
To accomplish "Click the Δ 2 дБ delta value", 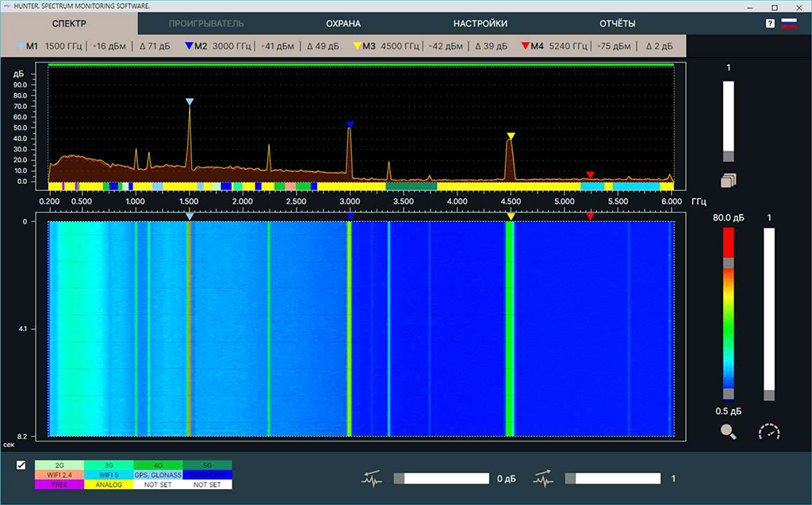I will (659, 46).
